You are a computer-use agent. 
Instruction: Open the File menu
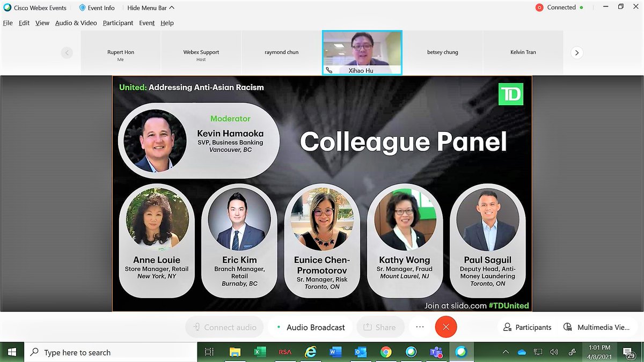[8, 23]
